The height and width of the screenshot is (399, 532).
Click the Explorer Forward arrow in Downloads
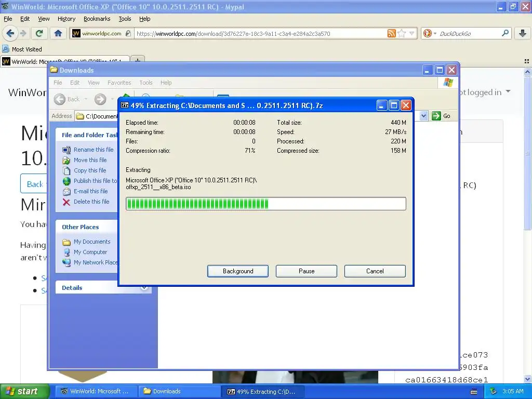(x=100, y=99)
